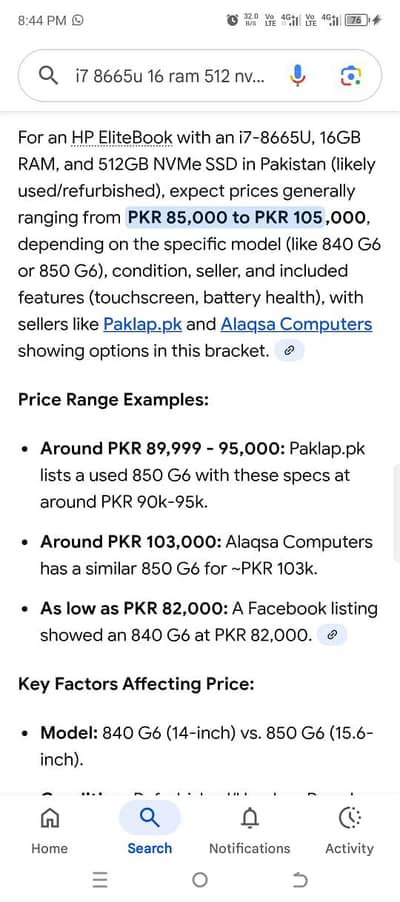Tap the microphone voice search icon
This screenshot has height=902, width=400.
pos(297,75)
